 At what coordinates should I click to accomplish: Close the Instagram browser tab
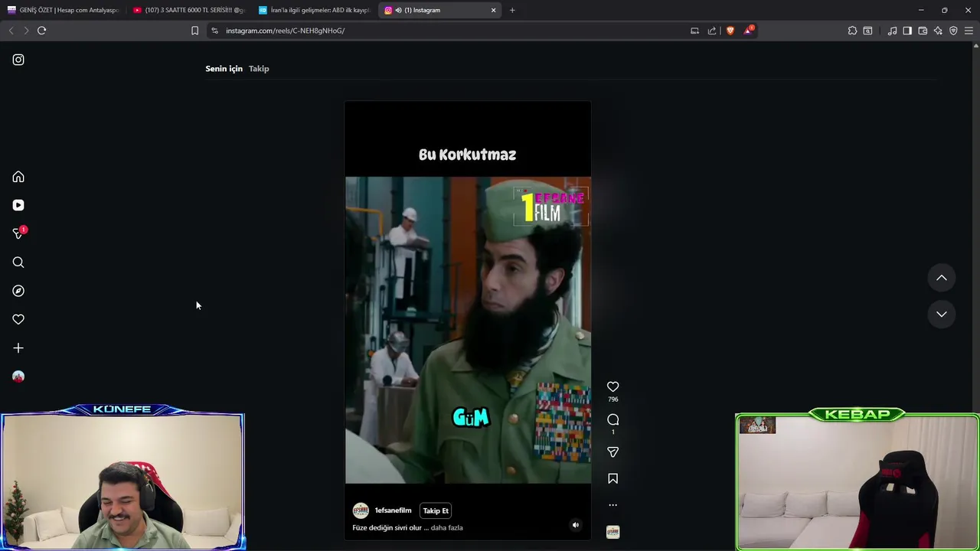tap(493, 10)
